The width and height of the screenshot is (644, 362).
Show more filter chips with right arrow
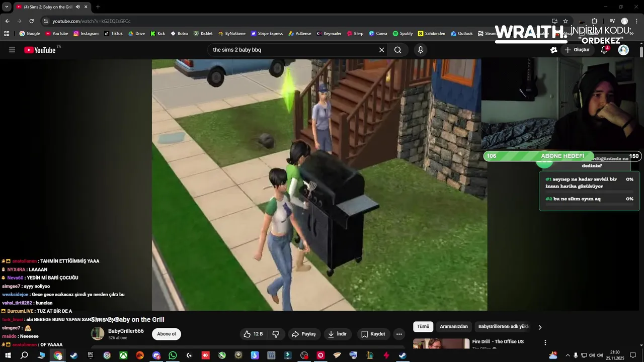point(540,327)
